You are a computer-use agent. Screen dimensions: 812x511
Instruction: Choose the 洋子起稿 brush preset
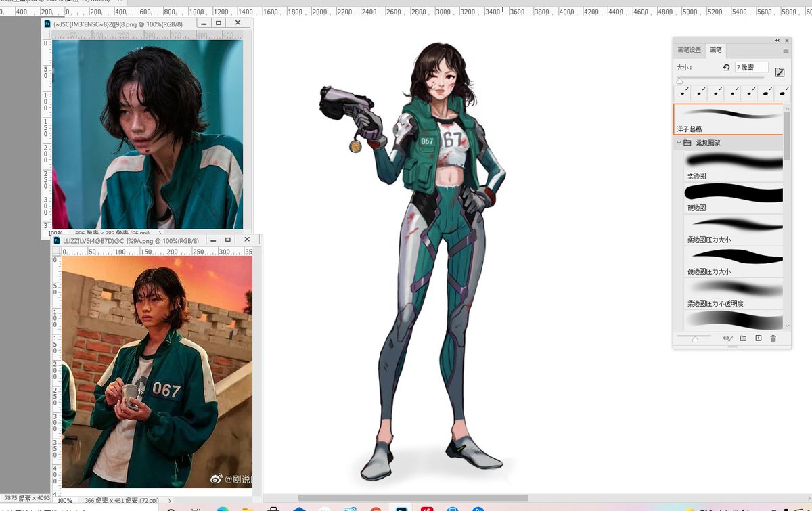(728, 119)
